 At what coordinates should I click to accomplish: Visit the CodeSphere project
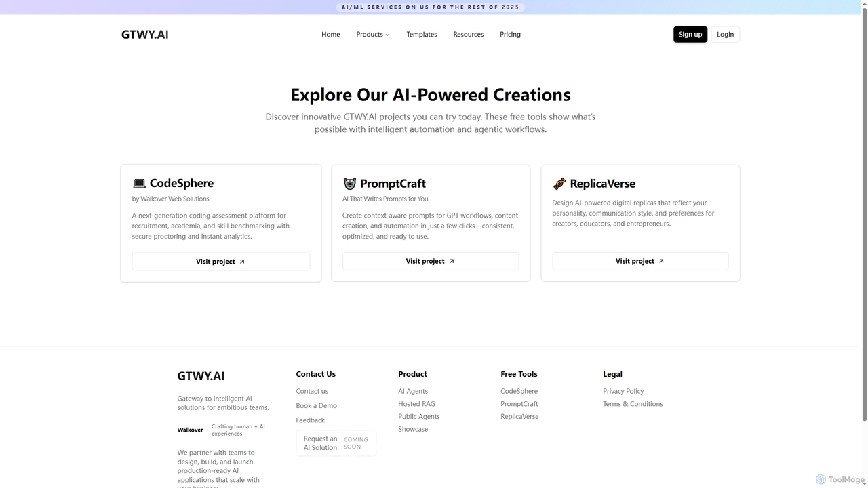[221, 262]
